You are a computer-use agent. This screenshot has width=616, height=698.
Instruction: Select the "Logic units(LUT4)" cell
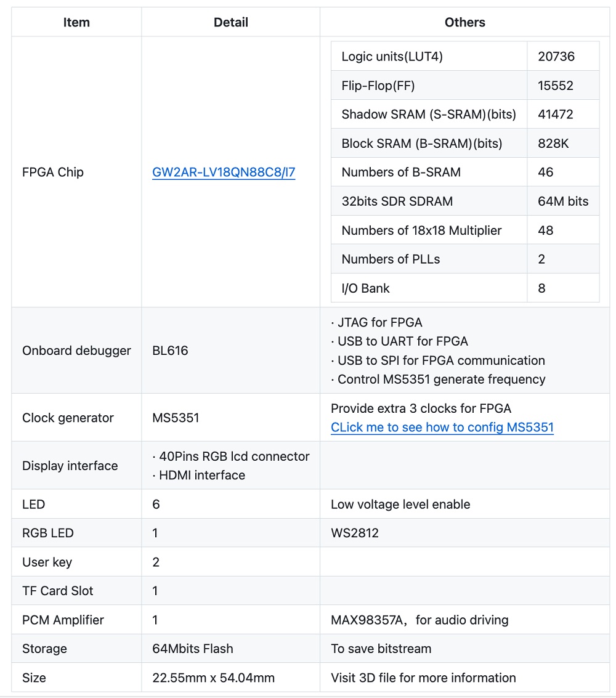(392, 57)
